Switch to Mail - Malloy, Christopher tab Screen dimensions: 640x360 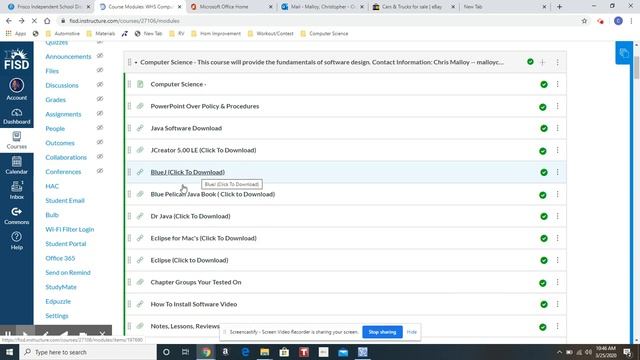[322, 7]
